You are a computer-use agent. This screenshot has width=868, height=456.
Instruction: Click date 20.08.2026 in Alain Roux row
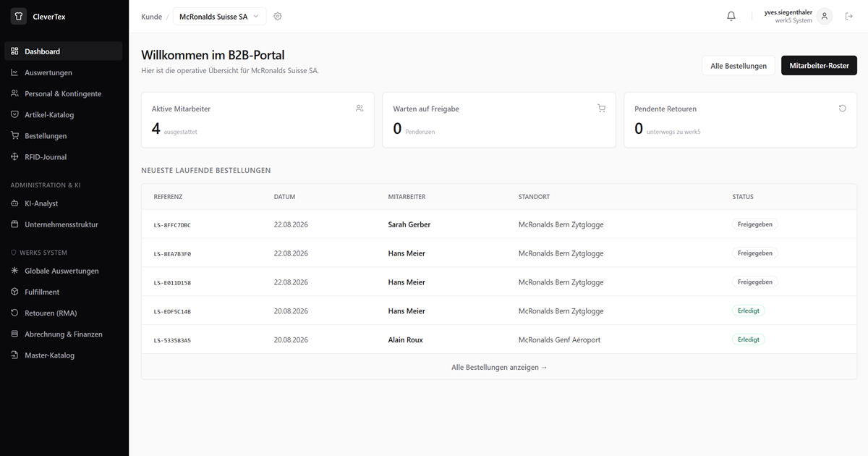pyautogui.click(x=291, y=339)
